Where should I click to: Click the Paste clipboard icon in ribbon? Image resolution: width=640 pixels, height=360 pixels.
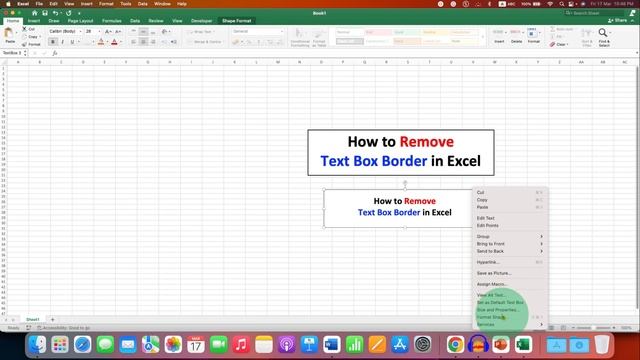pos(9,34)
